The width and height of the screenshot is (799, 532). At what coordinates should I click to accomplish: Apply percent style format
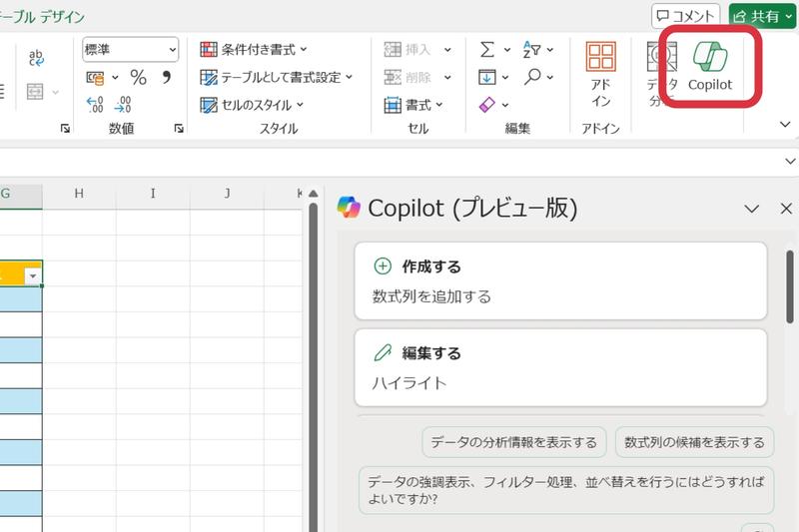(x=138, y=78)
